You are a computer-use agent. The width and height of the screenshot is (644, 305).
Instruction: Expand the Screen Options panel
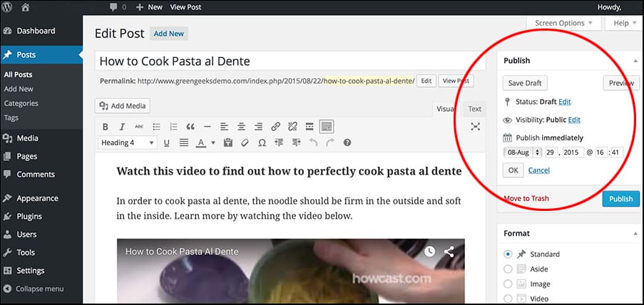(x=563, y=23)
